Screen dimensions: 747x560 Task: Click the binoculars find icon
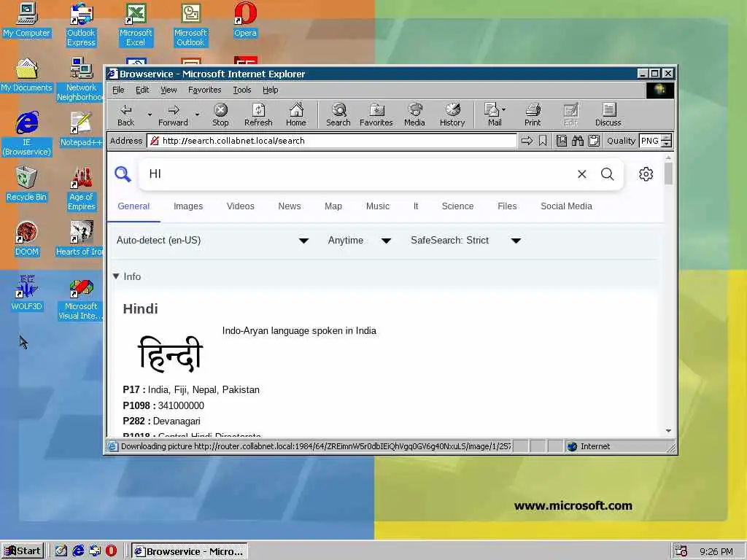pyautogui.click(x=578, y=141)
